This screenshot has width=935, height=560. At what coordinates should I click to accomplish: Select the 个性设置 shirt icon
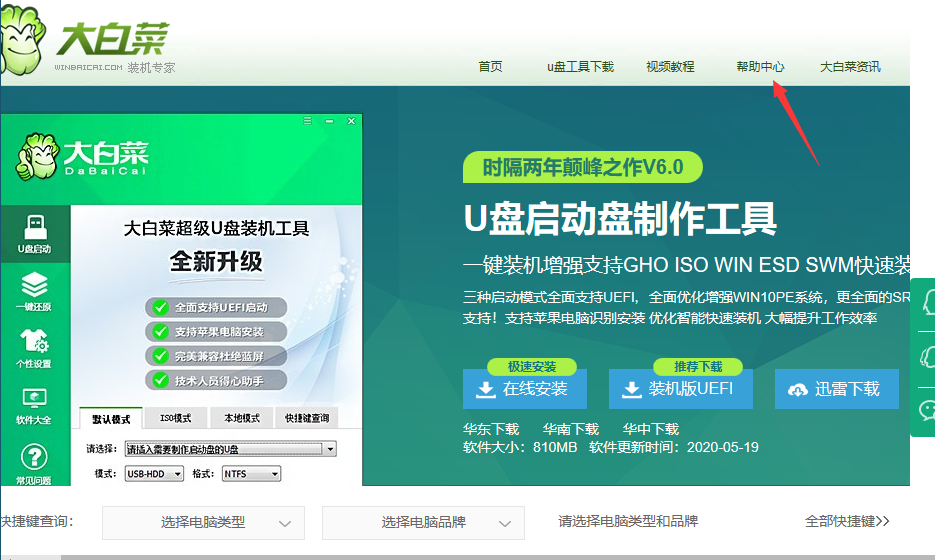coord(35,348)
